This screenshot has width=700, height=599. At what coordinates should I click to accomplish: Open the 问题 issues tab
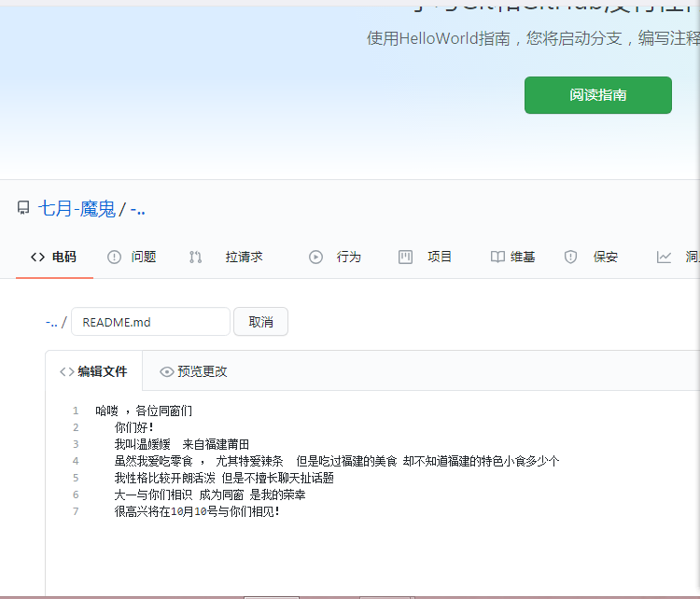(132, 257)
